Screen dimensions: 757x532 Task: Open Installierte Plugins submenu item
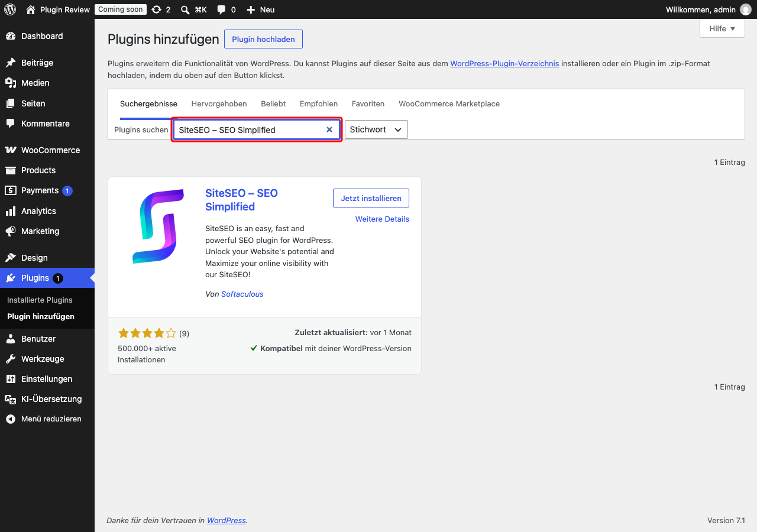tap(40, 300)
